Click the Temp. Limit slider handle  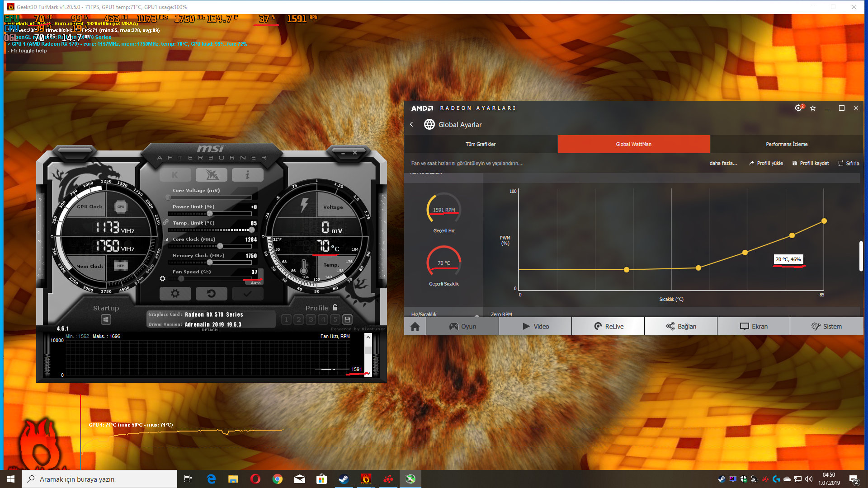tap(251, 230)
